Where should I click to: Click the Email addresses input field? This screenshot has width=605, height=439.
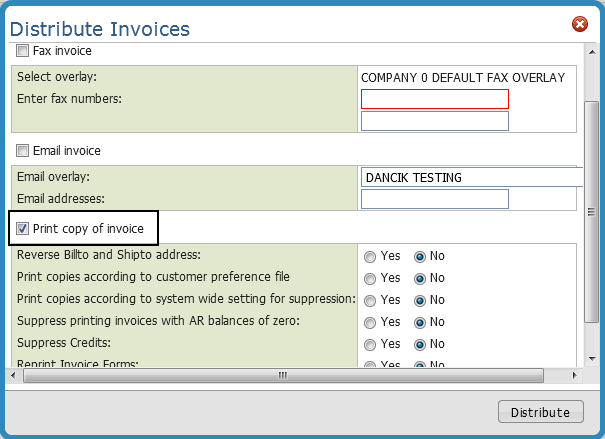[x=435, y=199]
